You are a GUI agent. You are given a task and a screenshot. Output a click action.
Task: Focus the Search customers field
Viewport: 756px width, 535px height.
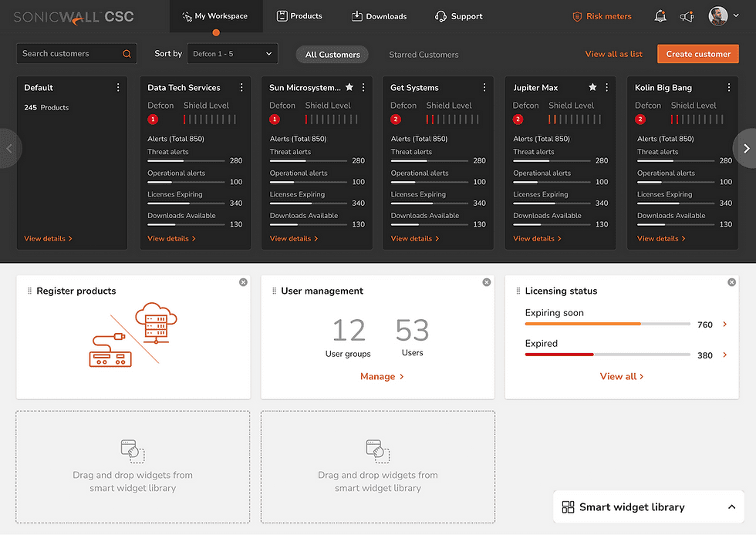tap(76, 53)
